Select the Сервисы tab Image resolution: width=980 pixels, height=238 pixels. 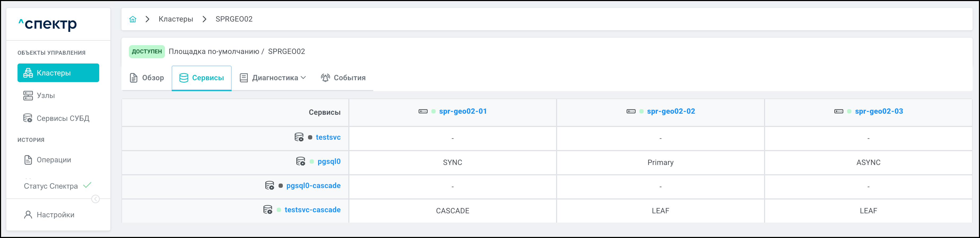coord(202,78)
